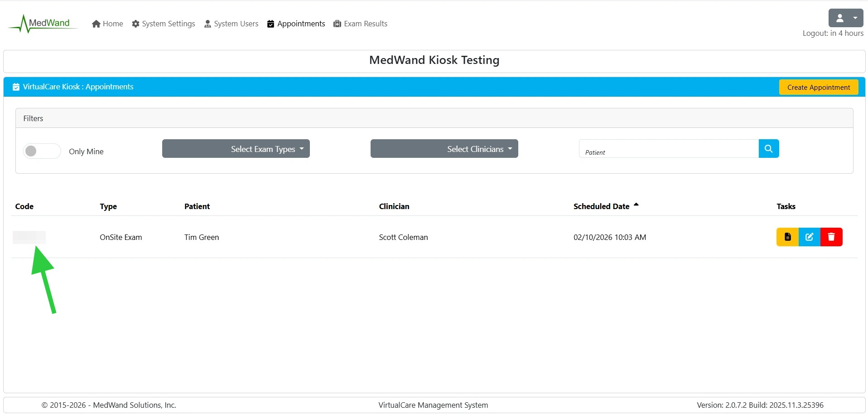Sort appointments by the Patient column
The height and width of the screenshot is (415, 868).
[197, 206]
